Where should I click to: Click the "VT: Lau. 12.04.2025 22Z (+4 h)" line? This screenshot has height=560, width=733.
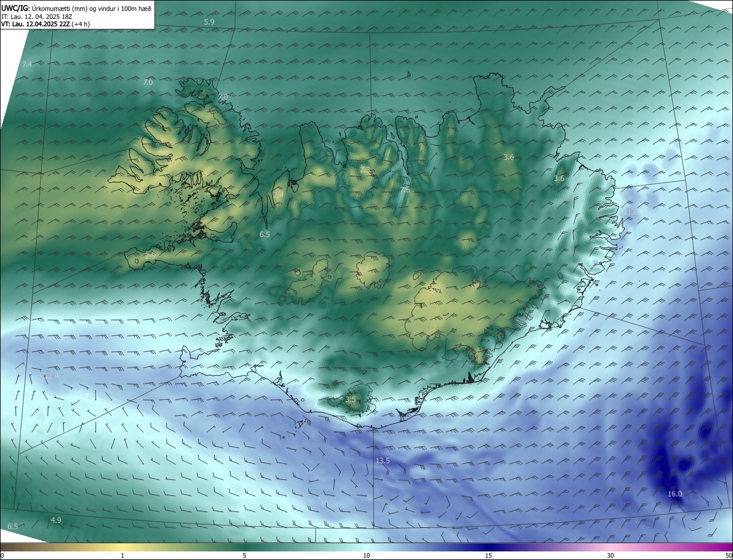click(x=45, y=24)
